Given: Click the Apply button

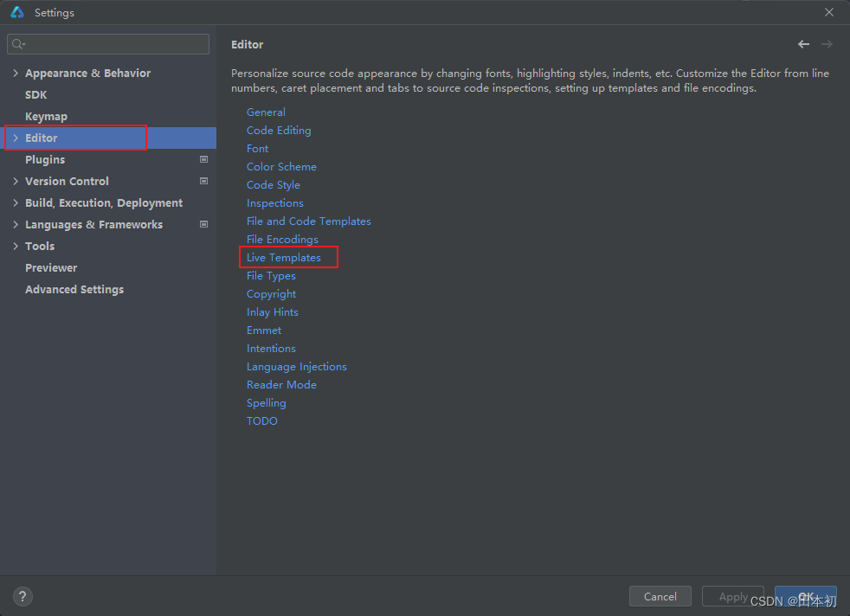Looking at the screenshot, I should 733,596.
